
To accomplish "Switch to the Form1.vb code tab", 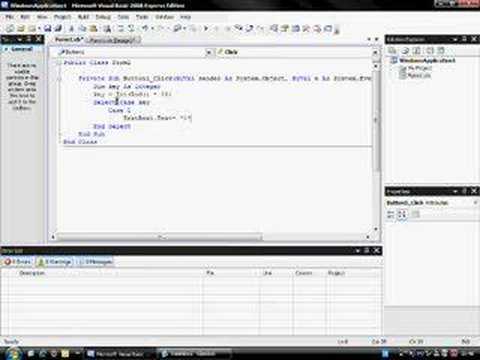I will pos(69,40).
